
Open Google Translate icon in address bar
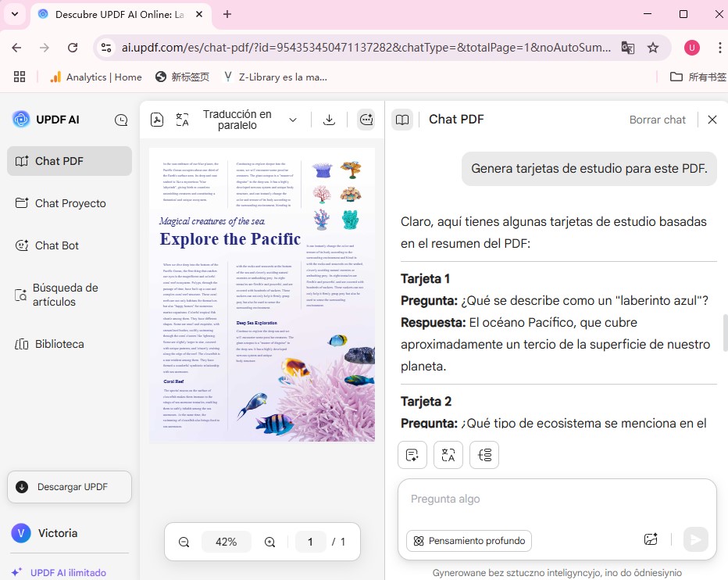[x=628, y=48]
